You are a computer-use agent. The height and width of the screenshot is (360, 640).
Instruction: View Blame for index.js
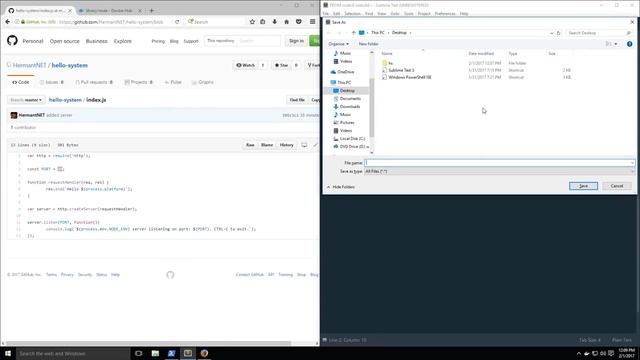[x=267, y=145]
